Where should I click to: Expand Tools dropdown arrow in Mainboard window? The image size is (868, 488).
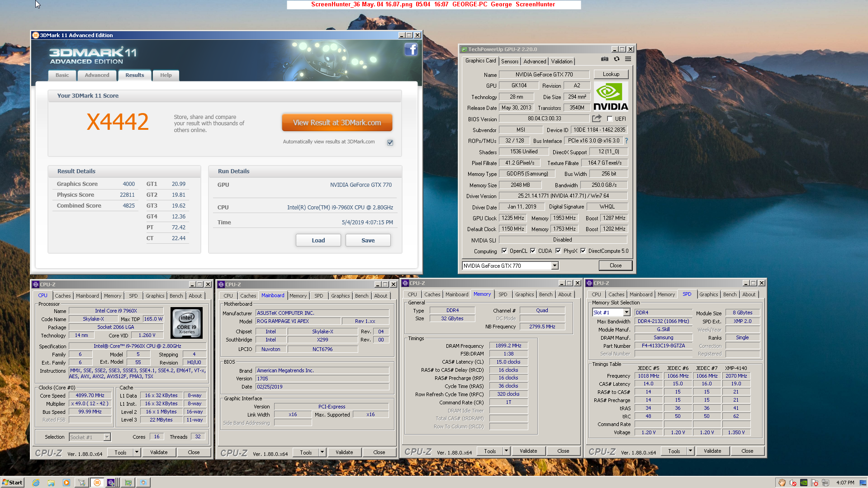(322, 452)
